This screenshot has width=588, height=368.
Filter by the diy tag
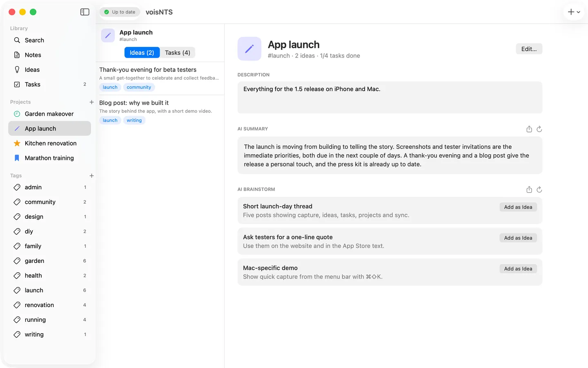coord(49,231)
